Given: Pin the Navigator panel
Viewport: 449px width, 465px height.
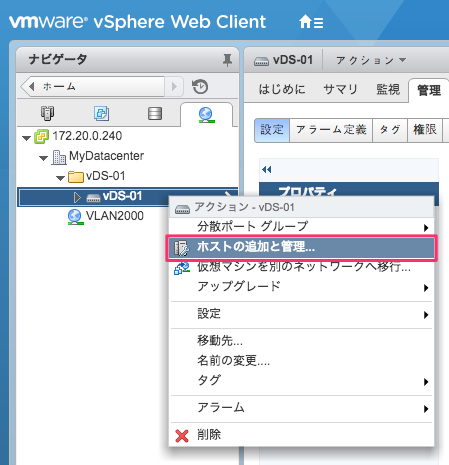Looking at the screenshot, I should [227, 60].
